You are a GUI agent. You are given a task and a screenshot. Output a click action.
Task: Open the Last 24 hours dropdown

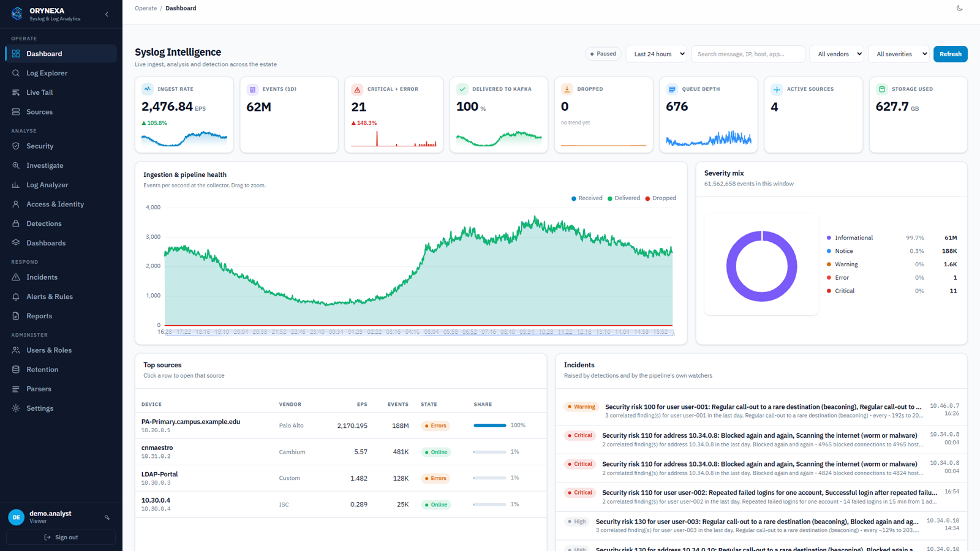[656, 54]
